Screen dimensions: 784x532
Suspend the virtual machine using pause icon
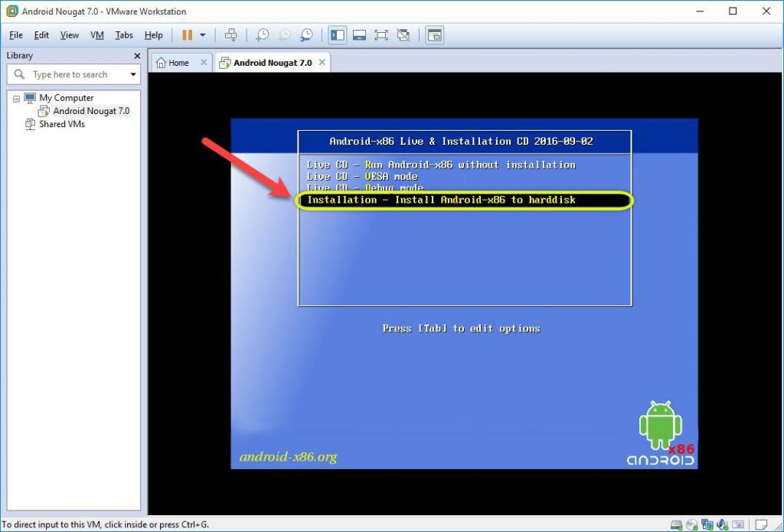click(188, 34)
